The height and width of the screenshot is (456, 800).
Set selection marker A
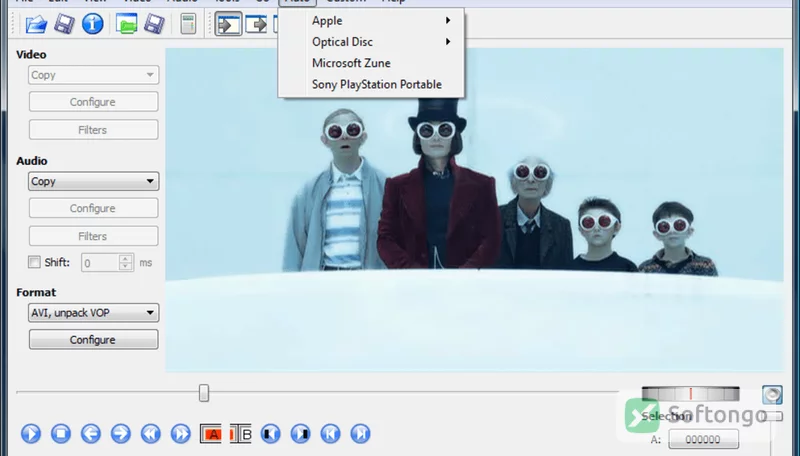tap(211, 434)
